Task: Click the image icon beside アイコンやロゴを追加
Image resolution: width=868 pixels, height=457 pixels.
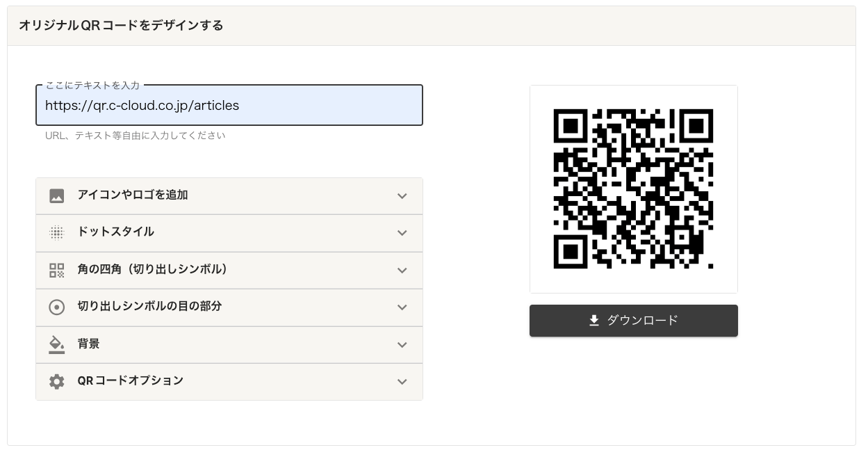Action: click(57, 195)
